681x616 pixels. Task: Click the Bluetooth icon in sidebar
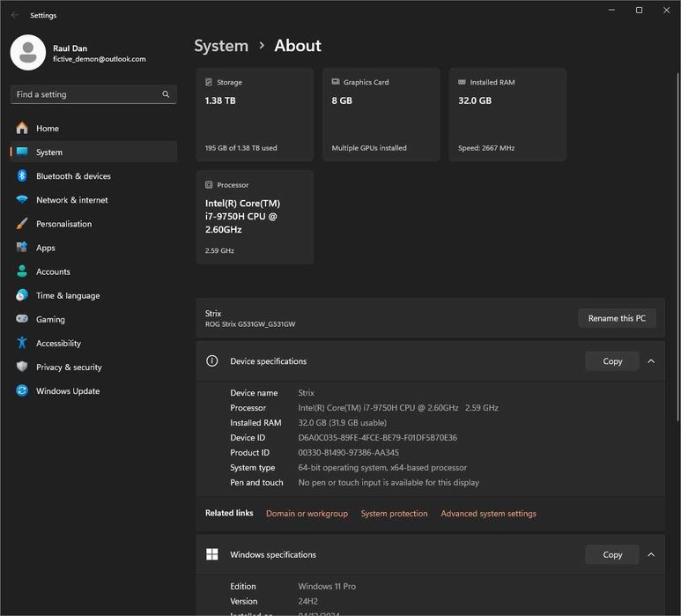click(22, 175)
